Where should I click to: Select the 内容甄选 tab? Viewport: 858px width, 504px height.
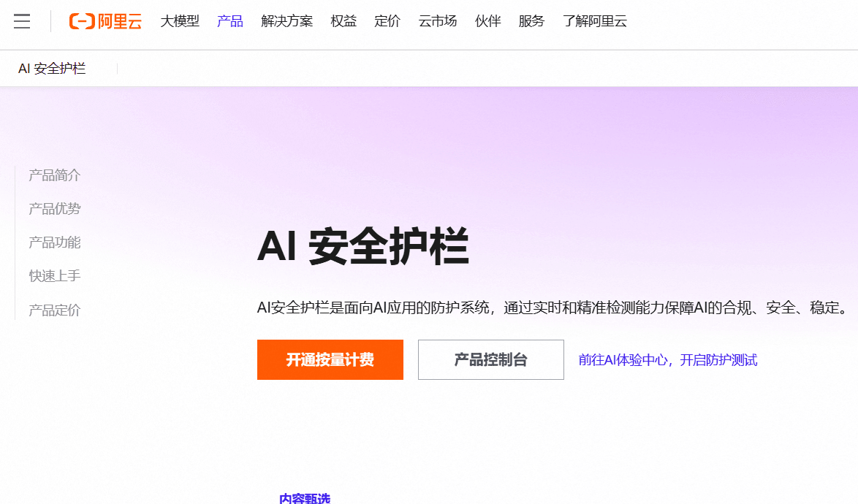pos(305,499)
